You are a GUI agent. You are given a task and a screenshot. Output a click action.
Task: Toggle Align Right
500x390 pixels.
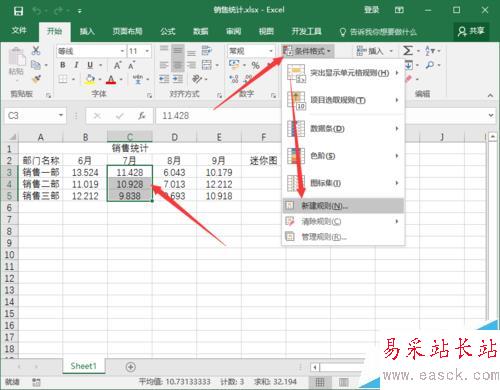191,65
